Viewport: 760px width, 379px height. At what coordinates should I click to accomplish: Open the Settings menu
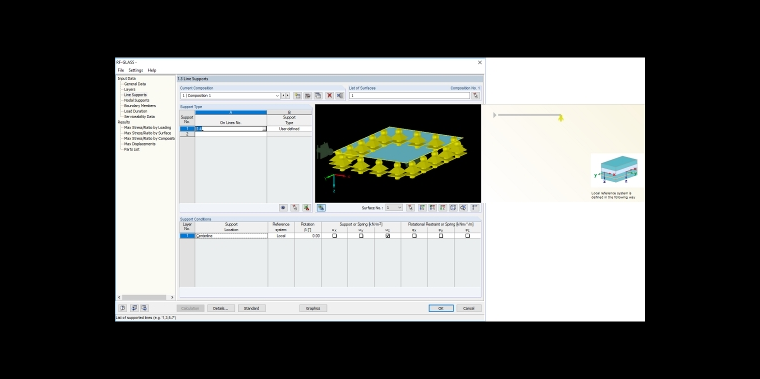tap(136, 70)
